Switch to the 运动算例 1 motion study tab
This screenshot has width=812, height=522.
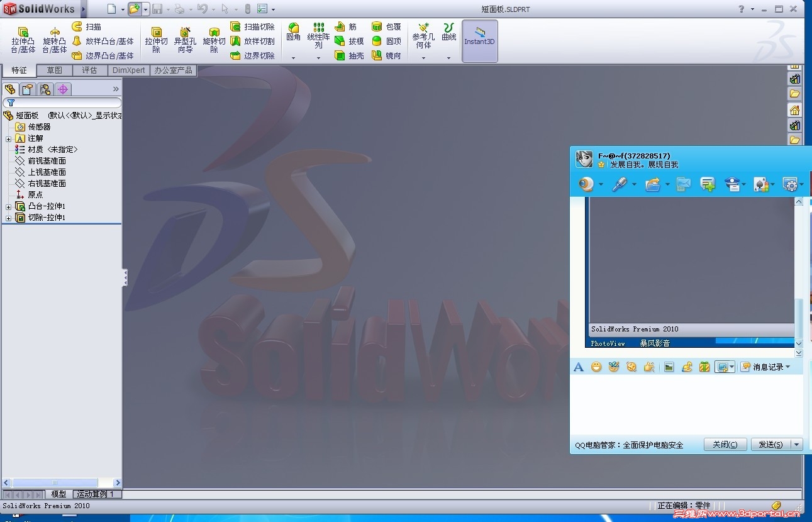pyautogui.click(x=97, y=494)
